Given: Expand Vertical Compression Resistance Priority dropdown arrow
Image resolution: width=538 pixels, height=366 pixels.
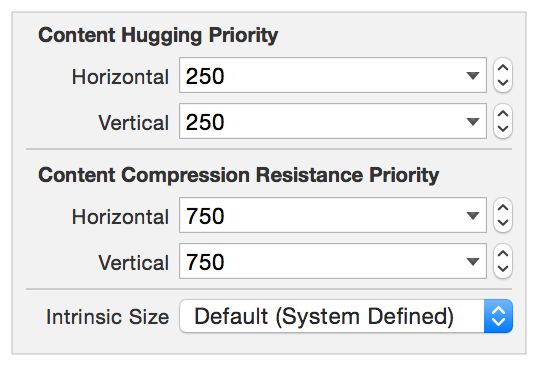Looking at the screenshot, I should coord(473,262).
